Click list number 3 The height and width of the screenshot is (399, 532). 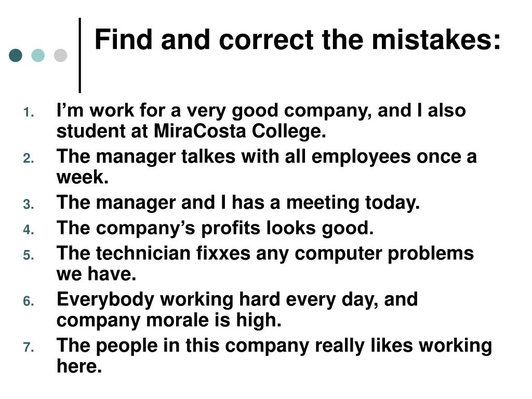click(x=29, y=204)
